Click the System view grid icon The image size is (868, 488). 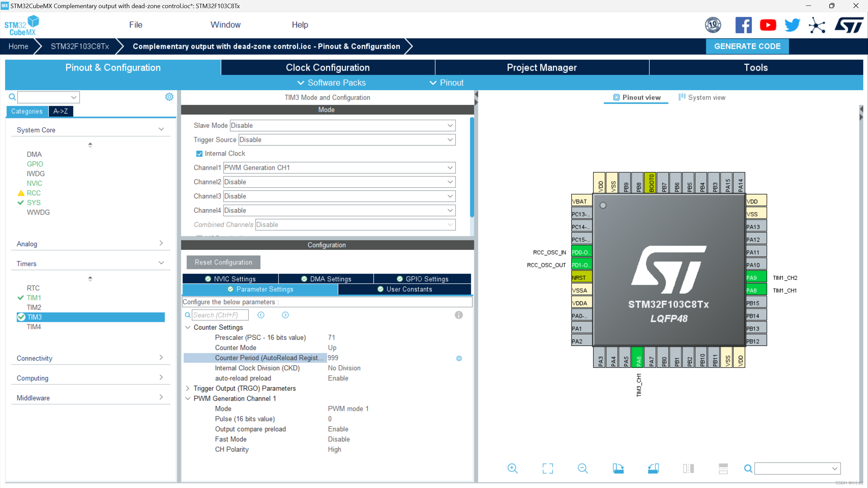(x=682, y=97)
